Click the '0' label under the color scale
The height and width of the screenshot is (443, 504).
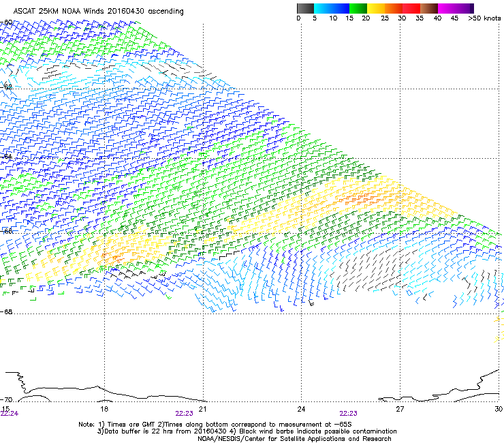[298, 18]
